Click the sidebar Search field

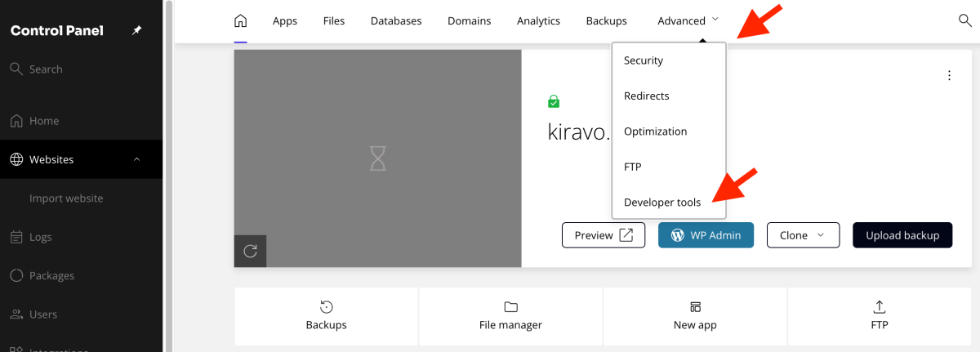tap(46, 69)
